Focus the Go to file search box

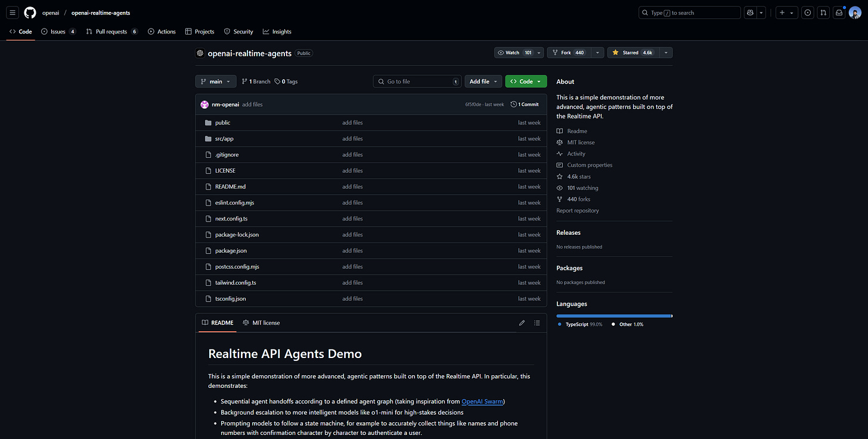point(417,82)
